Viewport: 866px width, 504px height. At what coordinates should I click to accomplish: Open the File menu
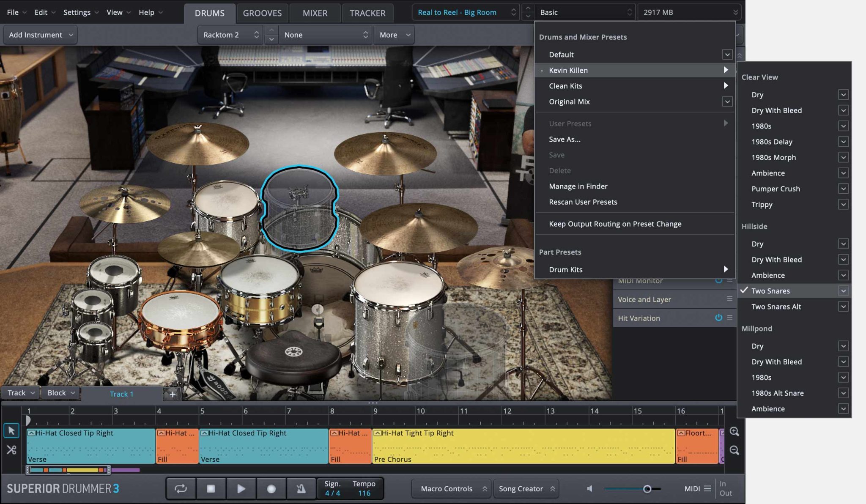tap(16, 12)
